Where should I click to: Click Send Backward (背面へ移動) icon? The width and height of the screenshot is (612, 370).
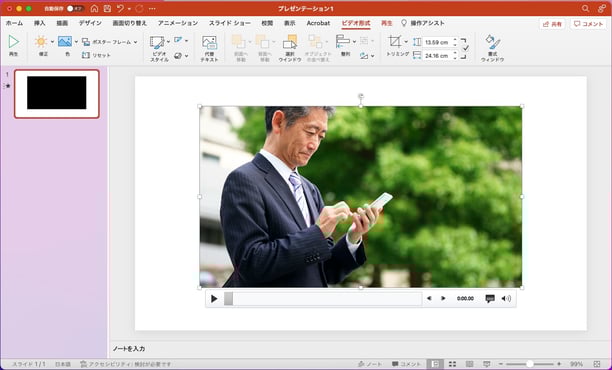click(262, 41)
